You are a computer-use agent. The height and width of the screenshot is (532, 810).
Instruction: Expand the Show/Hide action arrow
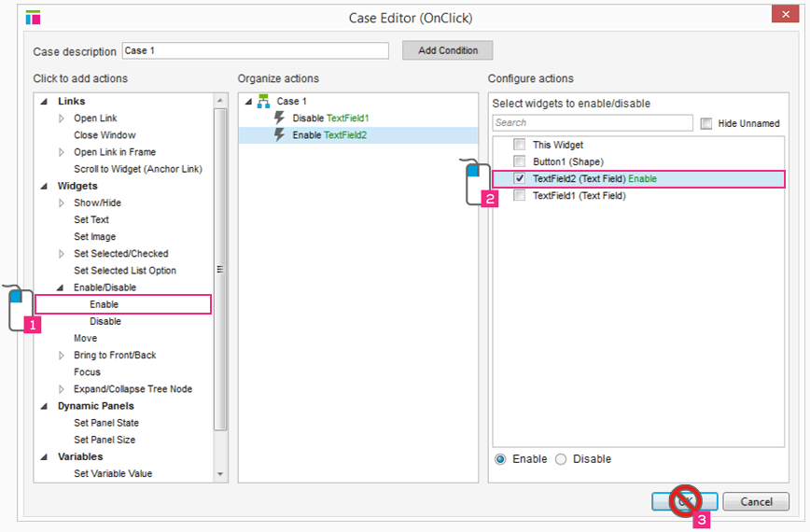coord(63,203)
